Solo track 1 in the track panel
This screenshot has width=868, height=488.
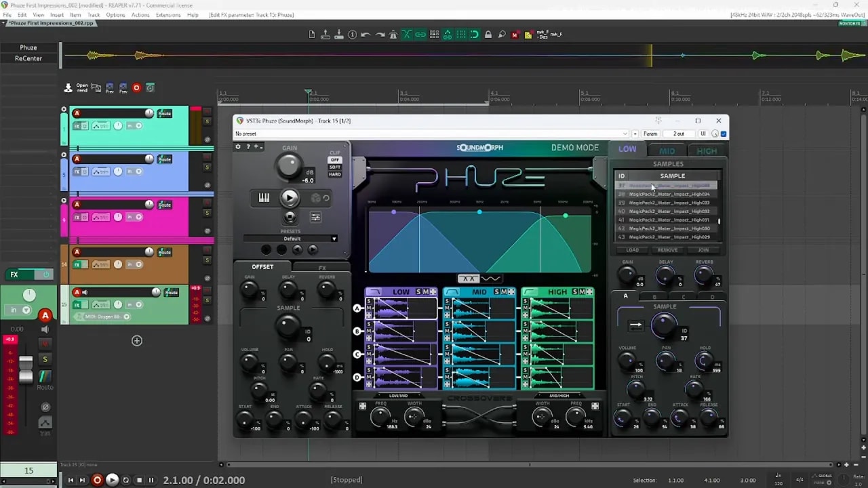coord(207,121)
